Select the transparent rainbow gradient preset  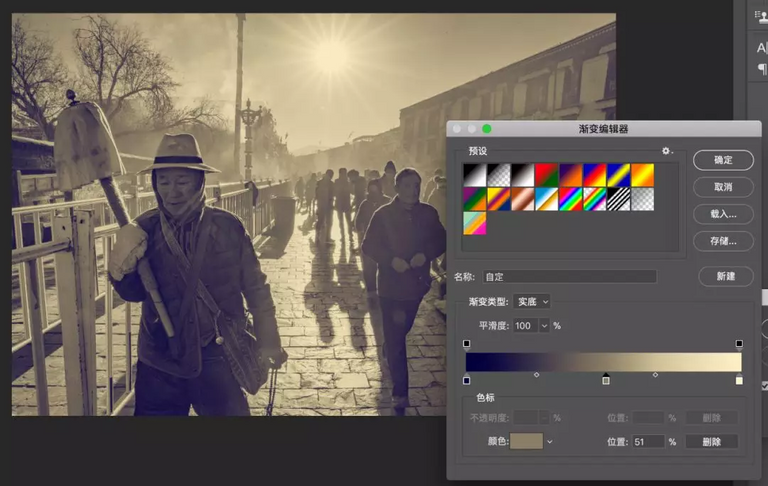[595, 199]
